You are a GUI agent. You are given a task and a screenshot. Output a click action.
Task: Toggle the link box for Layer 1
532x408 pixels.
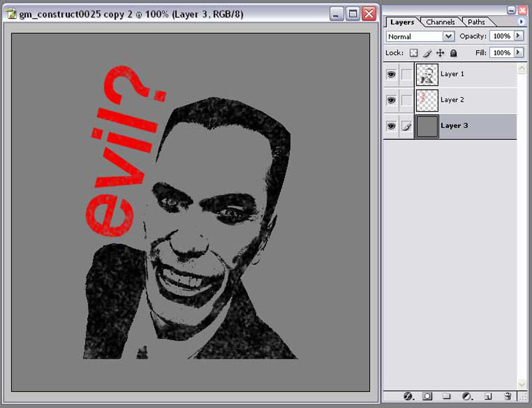pyautogui.click(x=406, y=75)
